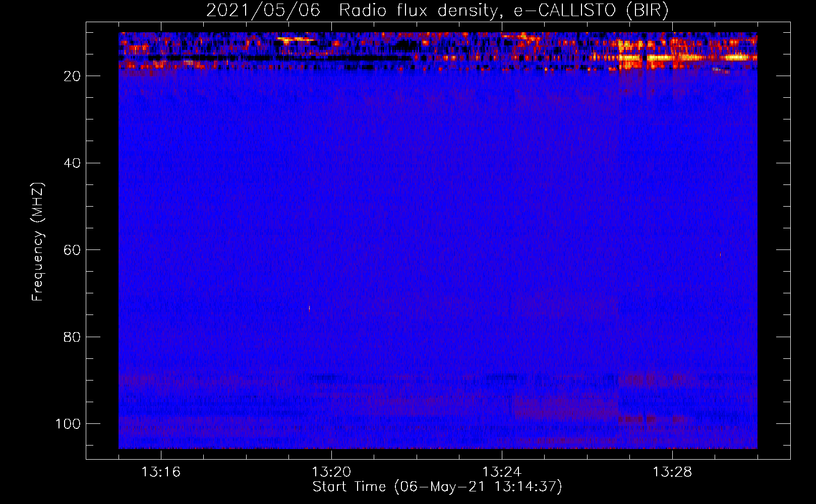Click the date 2021/05/06 in title
816x504 pixels.
(x=263, y=10)
